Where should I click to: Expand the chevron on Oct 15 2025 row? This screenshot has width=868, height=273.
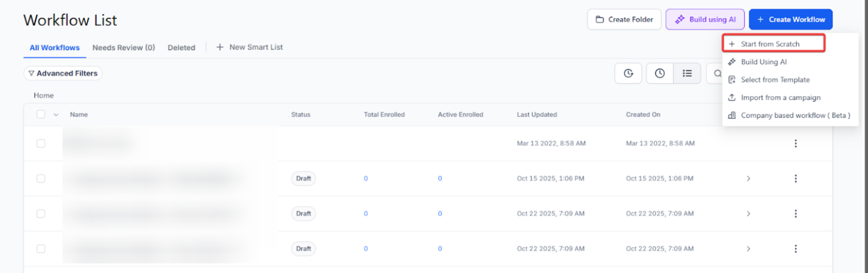coord(748,178)
